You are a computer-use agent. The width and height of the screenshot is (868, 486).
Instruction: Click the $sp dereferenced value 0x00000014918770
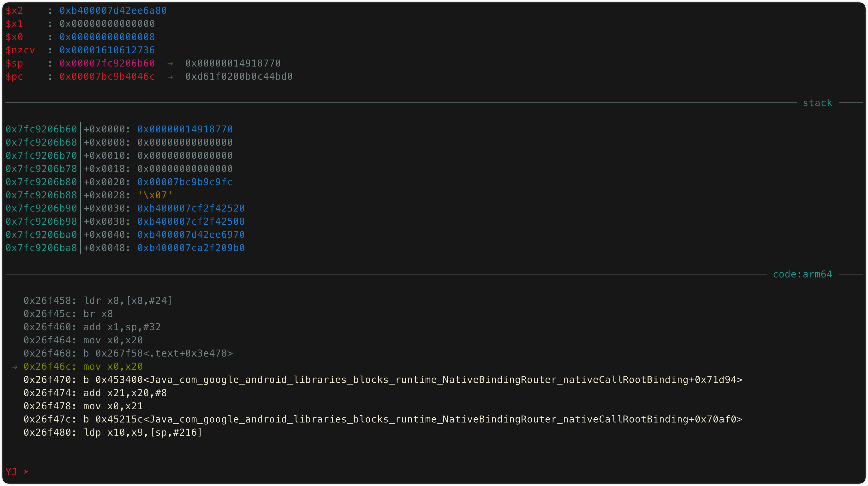[x=233, y=63]
